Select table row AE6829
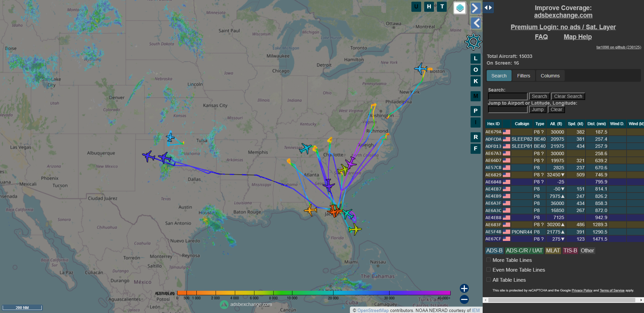Image resolution: width=644 pixels, height=313 pixels. point(564,175)
